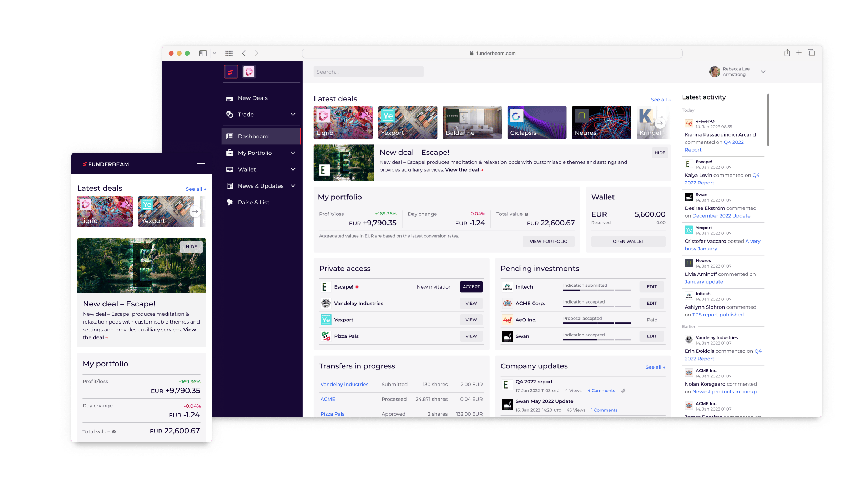Click the pink Liqrid workspace icon in sidebar
The width and height of the screenshot is (868, 488).
(x=249, y=72)
